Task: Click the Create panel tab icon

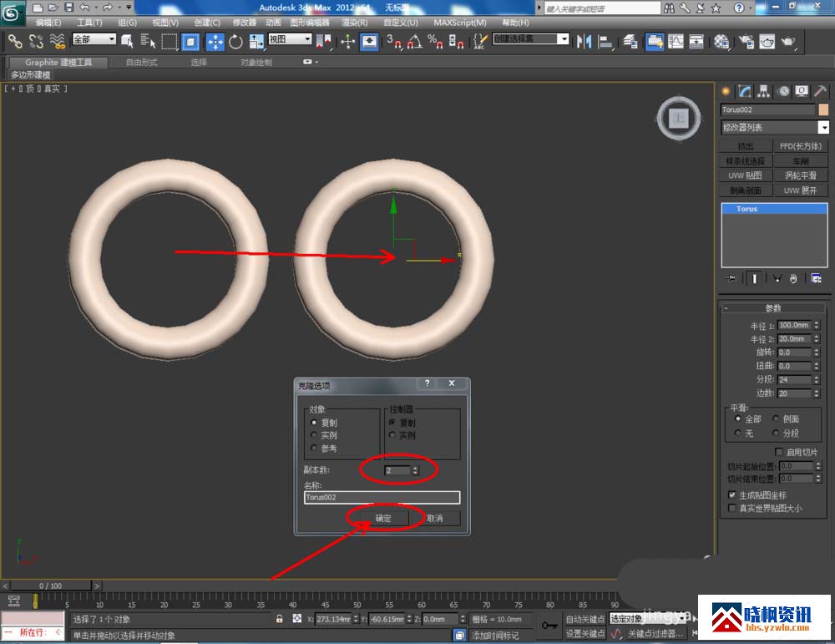Action: pos(726,92)
